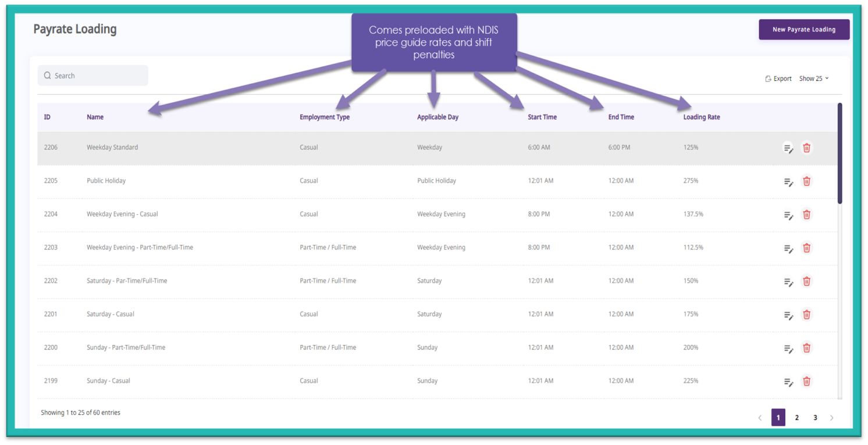Go to next page using right chevron
The width and height of the screenshot is (868, 445).
[831, 418]
